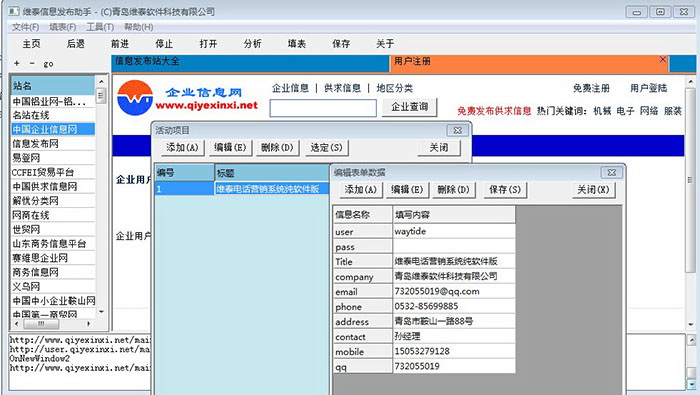Select 信息发布网 in the site list

pos(53,144)
